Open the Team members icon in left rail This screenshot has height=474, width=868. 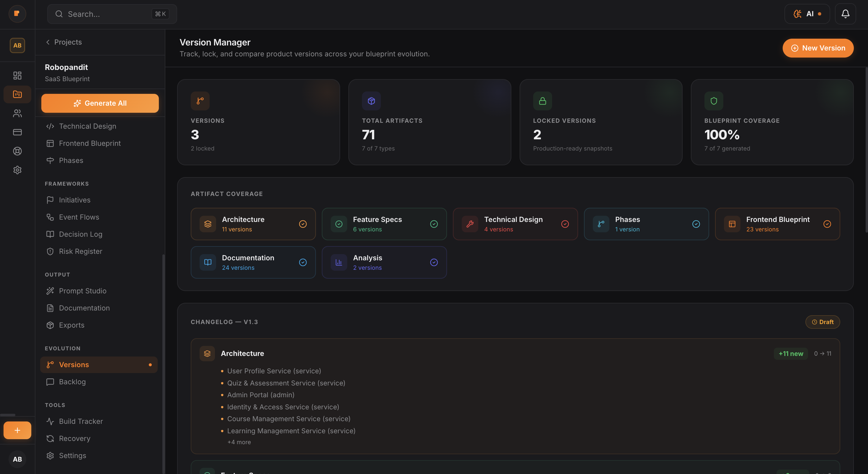click(x=17, y=113)
